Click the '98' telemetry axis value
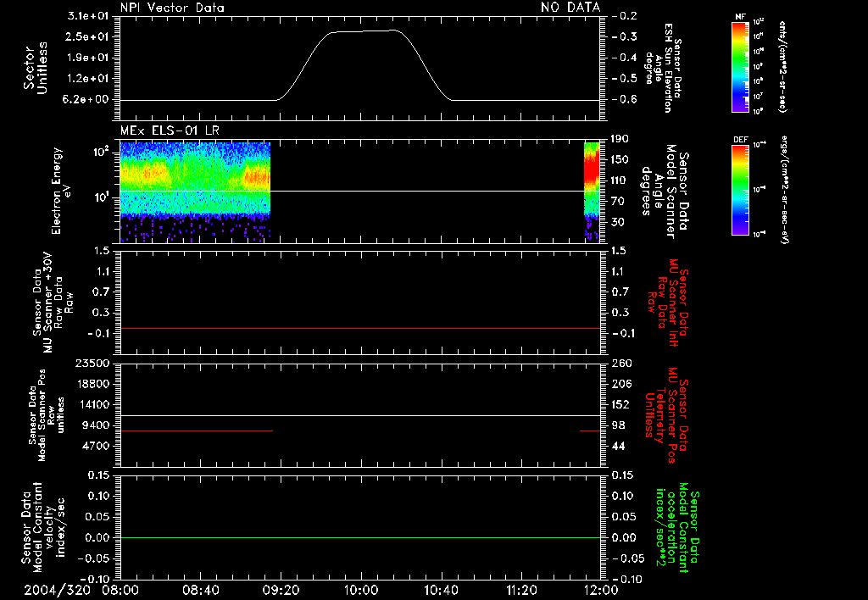 (x=619, y=425)
